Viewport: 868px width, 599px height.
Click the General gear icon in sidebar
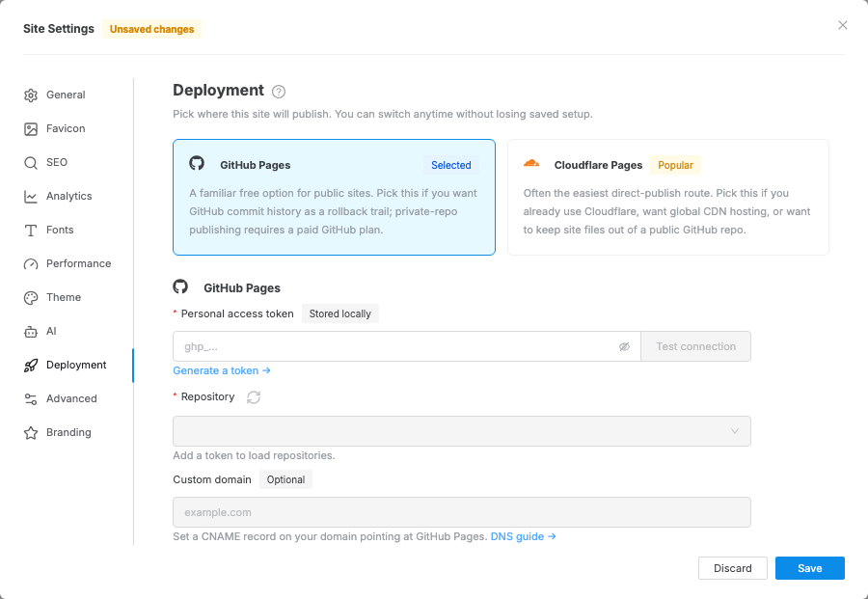coord(31,95)
